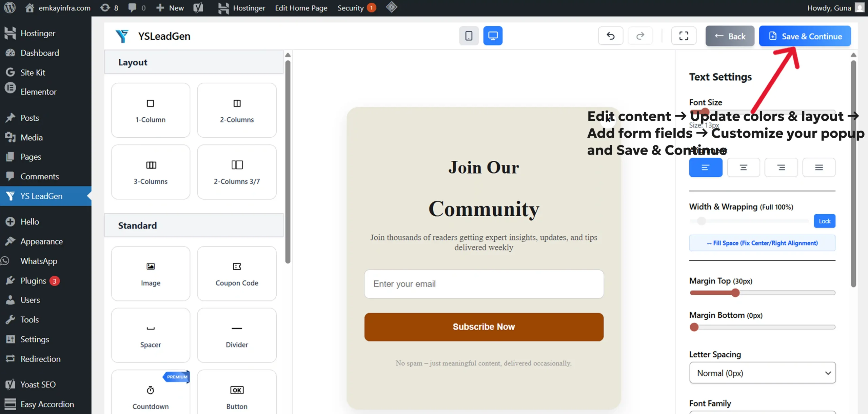The image size is (868, 414).
Task: Open the Letter Spacing dropdown
Action: pyautogui.click(x=762, y=373)
